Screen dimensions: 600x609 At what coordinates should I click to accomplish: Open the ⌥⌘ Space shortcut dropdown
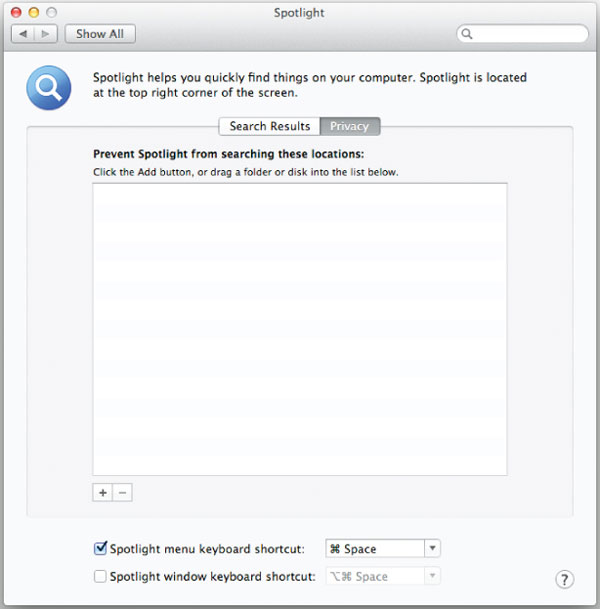pos(432,576)
